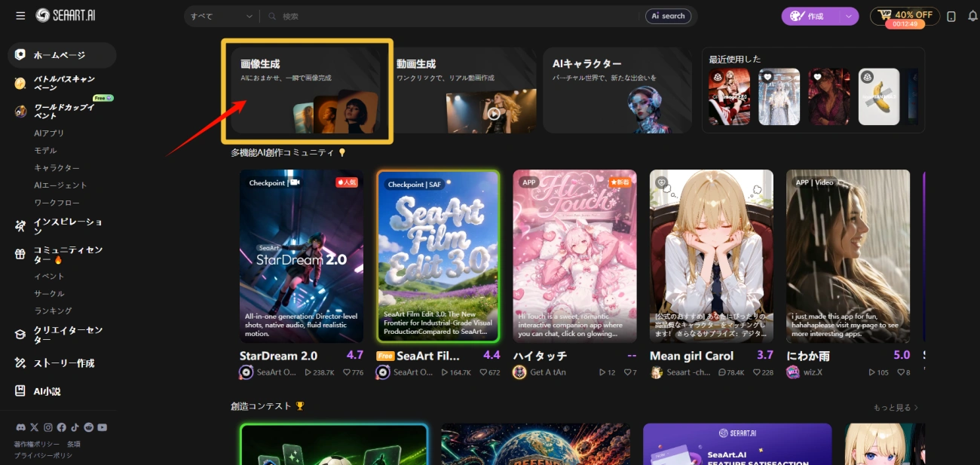
Task: Go to ランキング sidebar item
Action: (53, 311)
